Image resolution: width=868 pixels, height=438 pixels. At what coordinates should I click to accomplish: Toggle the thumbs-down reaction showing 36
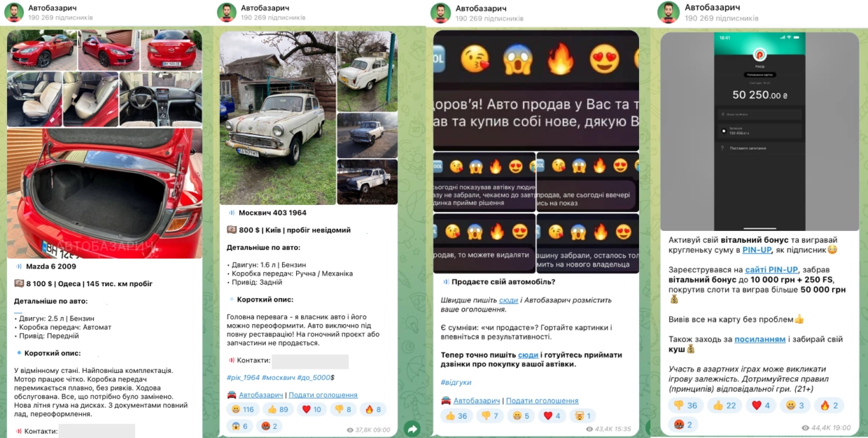pos(685,405)
